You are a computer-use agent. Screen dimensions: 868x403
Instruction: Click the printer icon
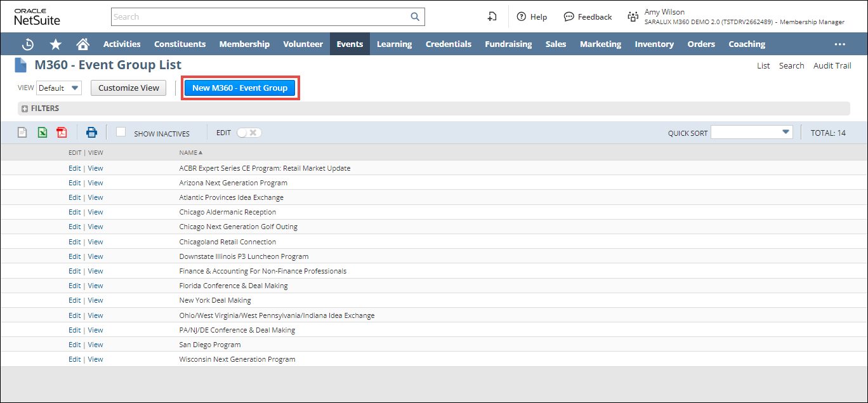91,133
